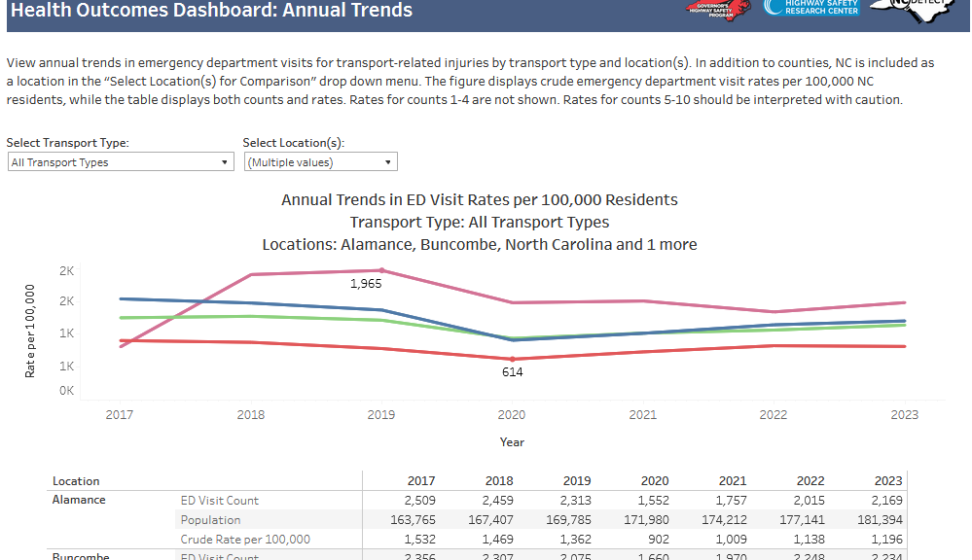This screenshot has width=972, height=560.
Task: Click the 2023 column header in the table
Action: pos(888,481)
